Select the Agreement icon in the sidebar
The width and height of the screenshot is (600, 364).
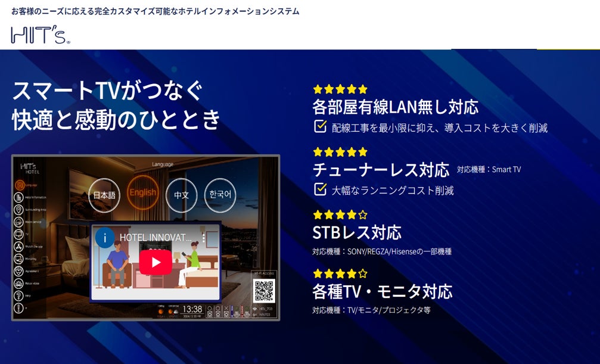18,271
